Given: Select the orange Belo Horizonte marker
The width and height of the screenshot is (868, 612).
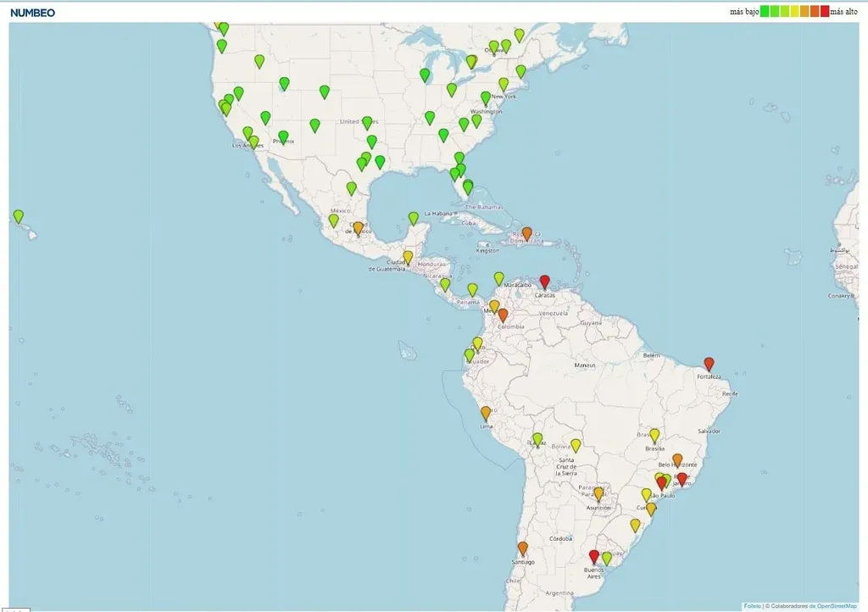Looking at the screenshot, I should point(677,459).
